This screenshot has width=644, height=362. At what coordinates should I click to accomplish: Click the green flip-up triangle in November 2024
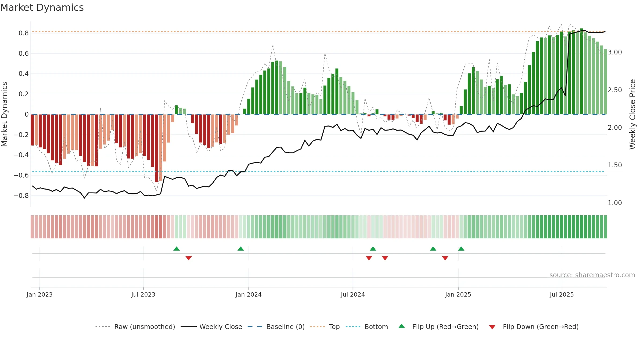coord(433,249)
